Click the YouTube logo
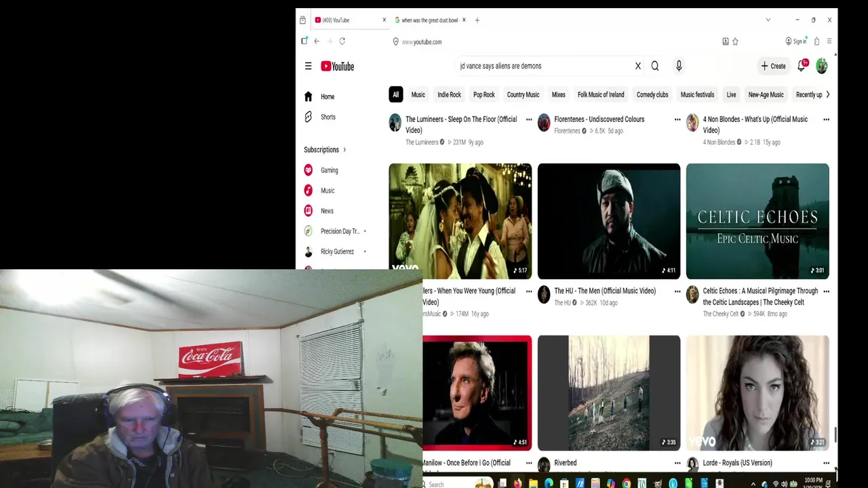This screenshot has width=868, height=488. point(337,66)
